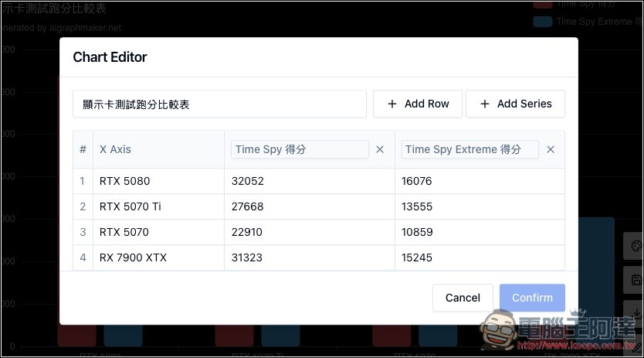Remove the Time Spy 得分 series column
Screen dimensions: 644x358
[380, 149]
